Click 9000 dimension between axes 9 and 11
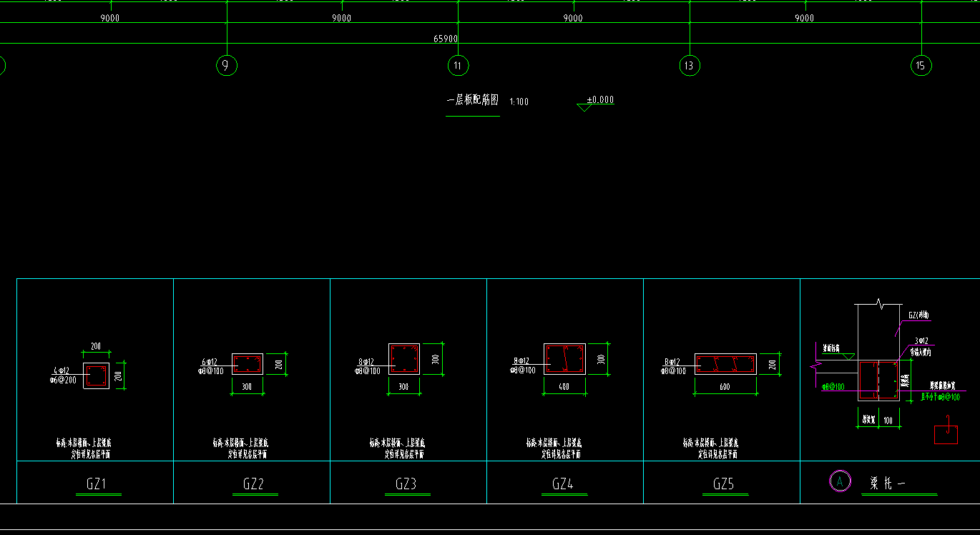980x535 pixels. (x=341, y=19)
